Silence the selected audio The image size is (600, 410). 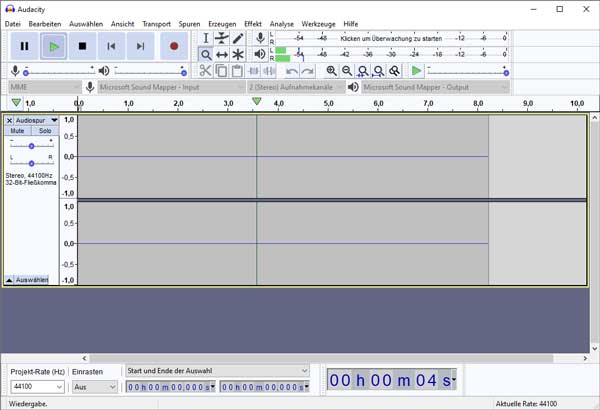pos(269,71)
